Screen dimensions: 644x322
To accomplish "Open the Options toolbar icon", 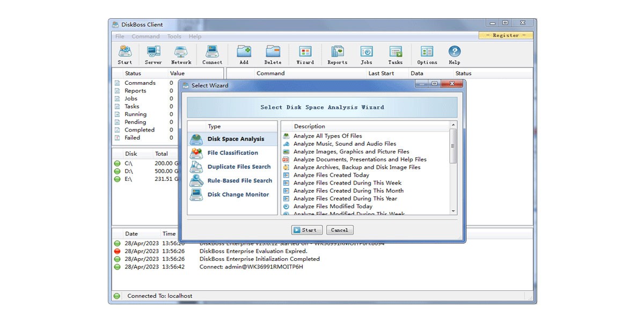I will (427, 55).
